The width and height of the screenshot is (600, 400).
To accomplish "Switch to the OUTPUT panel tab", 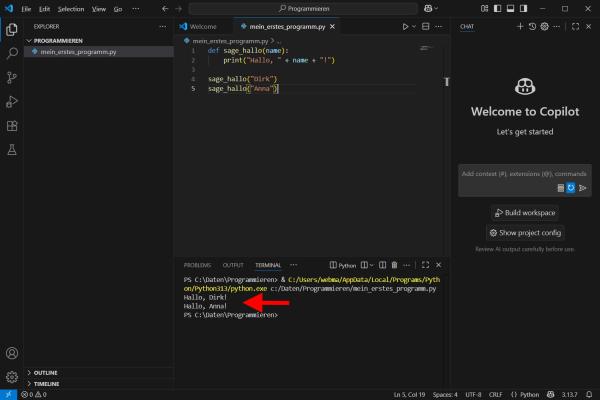I will point(233,265).
